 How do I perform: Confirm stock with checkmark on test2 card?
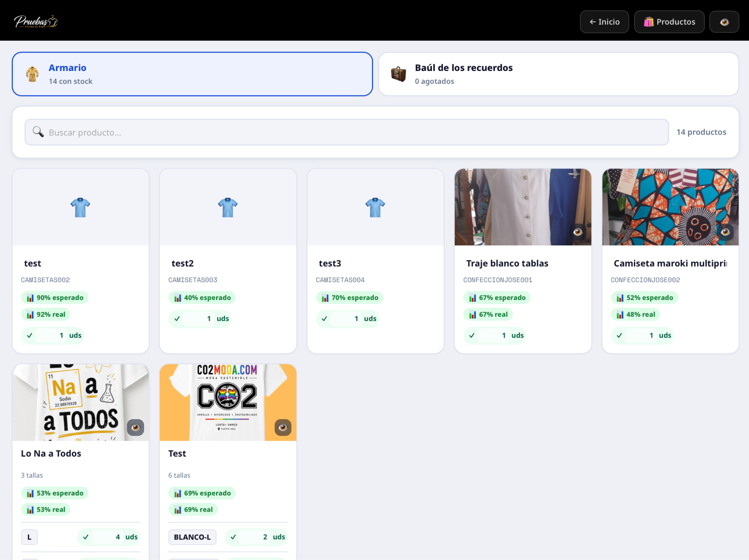coord(177,319)
